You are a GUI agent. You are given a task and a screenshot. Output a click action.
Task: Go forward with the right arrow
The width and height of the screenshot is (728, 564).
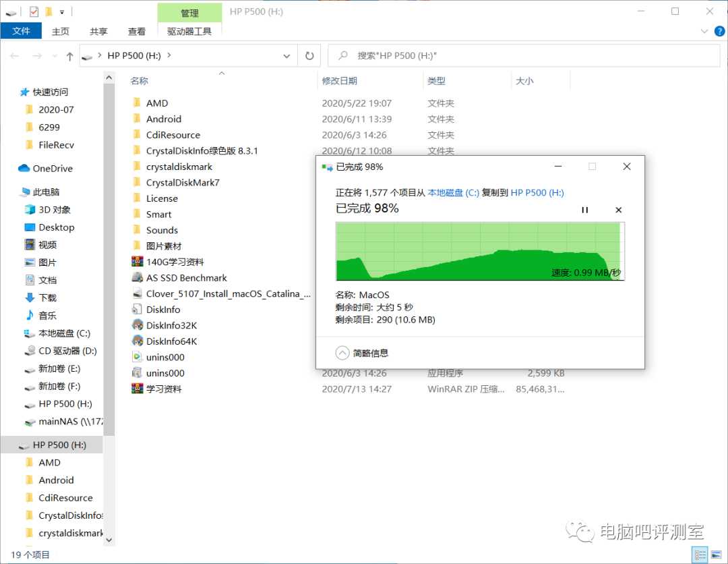(x=37, y=56)
